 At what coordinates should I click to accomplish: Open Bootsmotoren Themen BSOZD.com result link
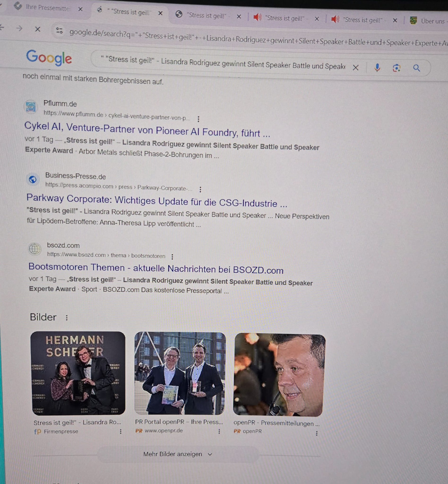click(156, 269)
